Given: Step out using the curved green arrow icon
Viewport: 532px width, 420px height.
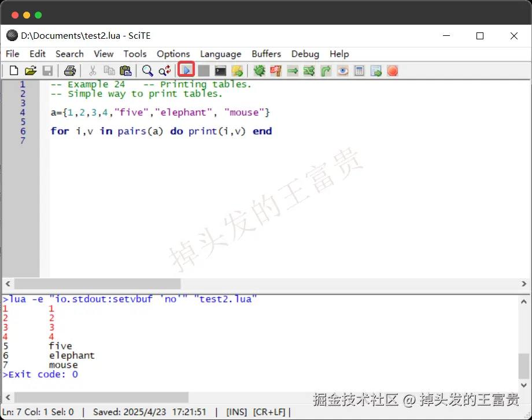Looking at the screenshot, I should [x=325, y=70].
